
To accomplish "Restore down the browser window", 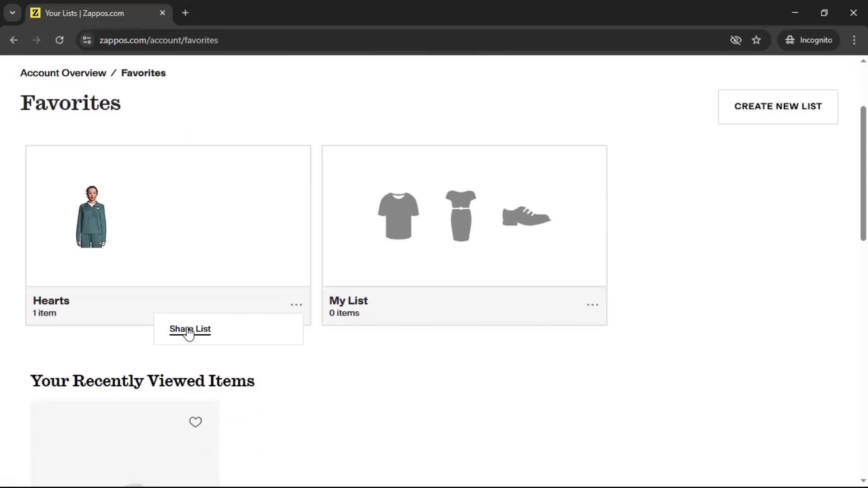I will click(x=824, y=13).
